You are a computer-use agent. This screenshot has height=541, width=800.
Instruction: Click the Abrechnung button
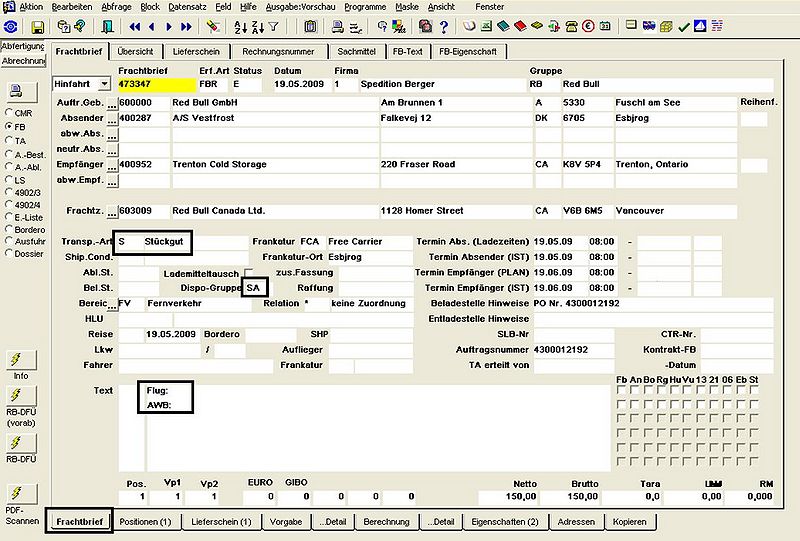(x=23, y=61)
